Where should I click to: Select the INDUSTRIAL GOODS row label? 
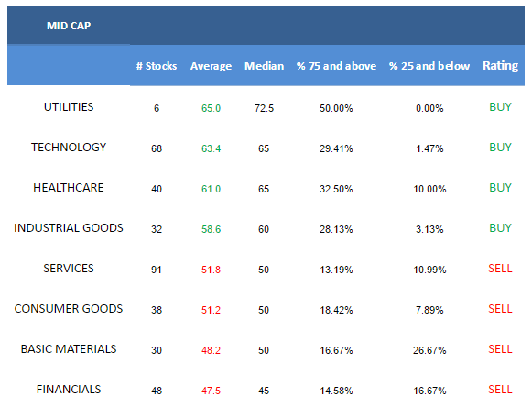pyautogui.click(x=69, y=228)
